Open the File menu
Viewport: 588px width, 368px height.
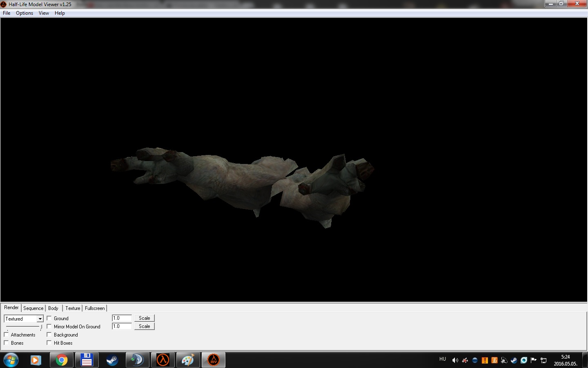(x=7, y=13)
